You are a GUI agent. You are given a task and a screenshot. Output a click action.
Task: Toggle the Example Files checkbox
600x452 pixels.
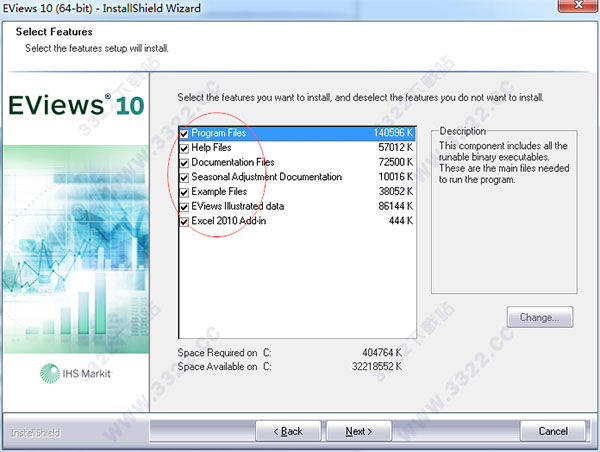[x=184, y=192]
